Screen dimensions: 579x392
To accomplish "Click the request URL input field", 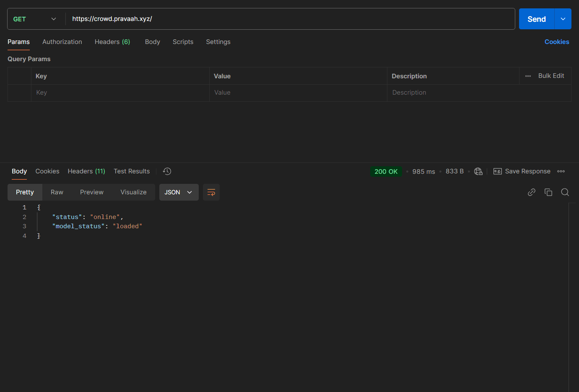I will pos(289,19).
